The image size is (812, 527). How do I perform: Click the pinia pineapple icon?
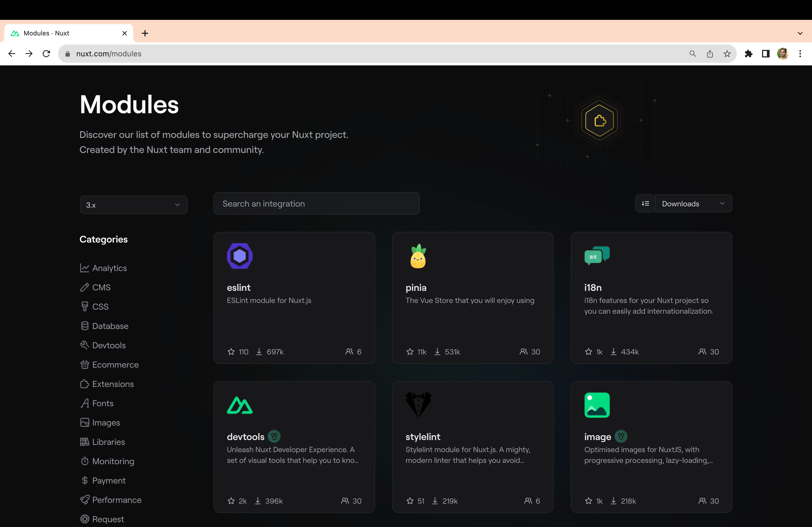[418, 256]
